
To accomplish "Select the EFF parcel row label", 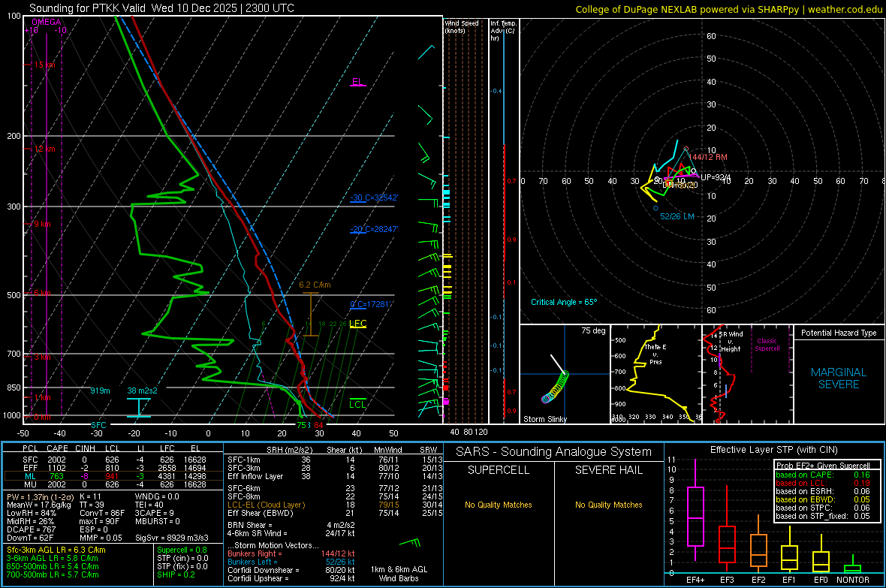I will pyautogui.click(x=30, y=468).
